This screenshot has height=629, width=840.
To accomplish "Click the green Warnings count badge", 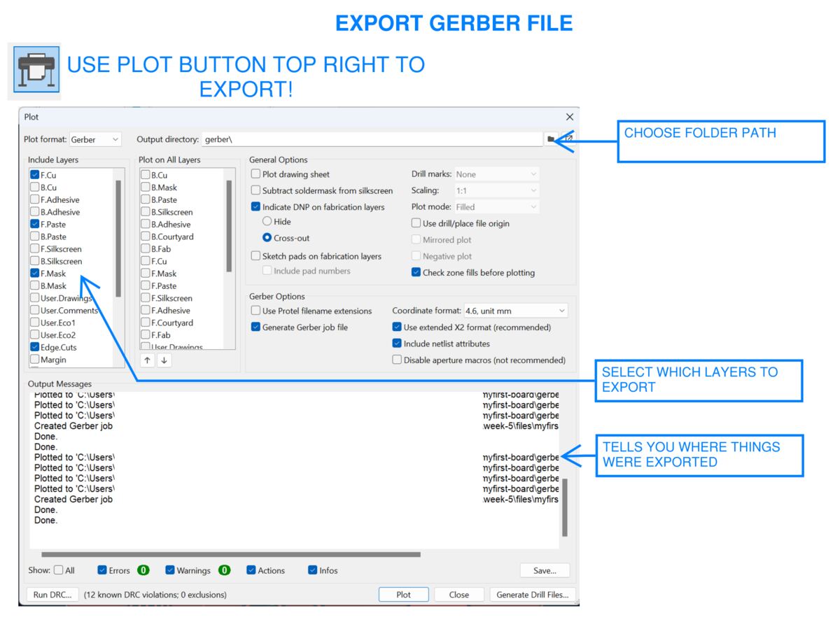I will coord(224,570).
